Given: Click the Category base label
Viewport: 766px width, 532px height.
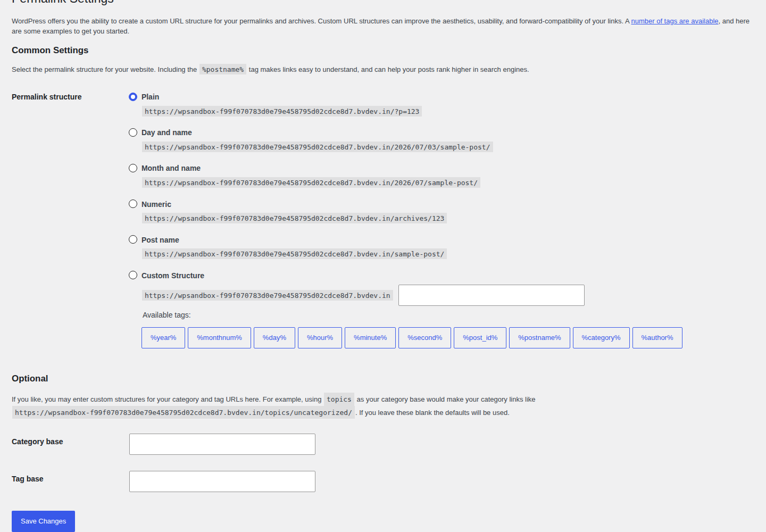Looking at the screenshot, I should click(37, 442).
